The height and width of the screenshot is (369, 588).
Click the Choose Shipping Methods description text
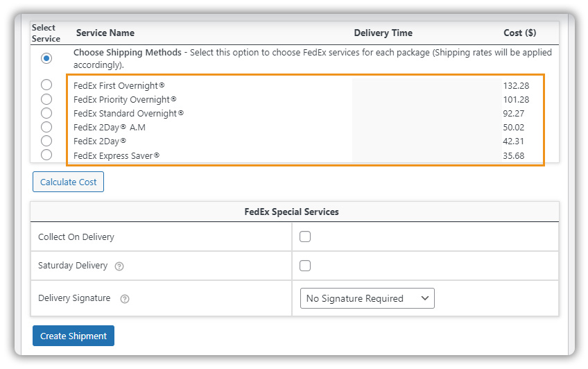pyautogui.click(x=312, y=58)
